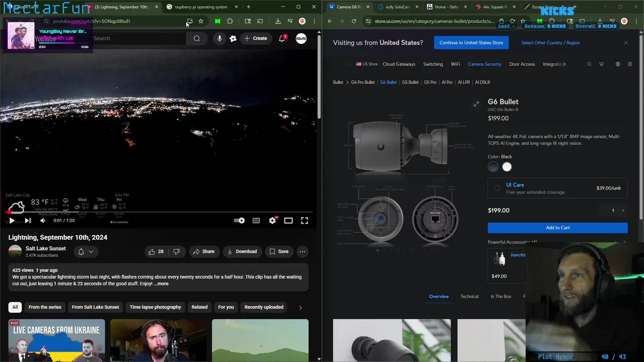Download the YouTube video
Image resolution: width=644 pixels, height=362 pixels.
tap(242, 251)
